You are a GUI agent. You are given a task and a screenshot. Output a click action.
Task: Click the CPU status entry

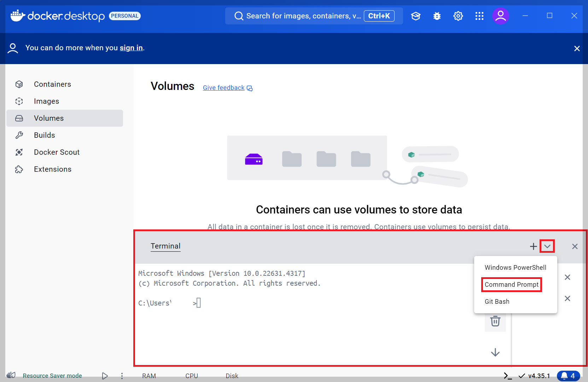coord(192,376)
